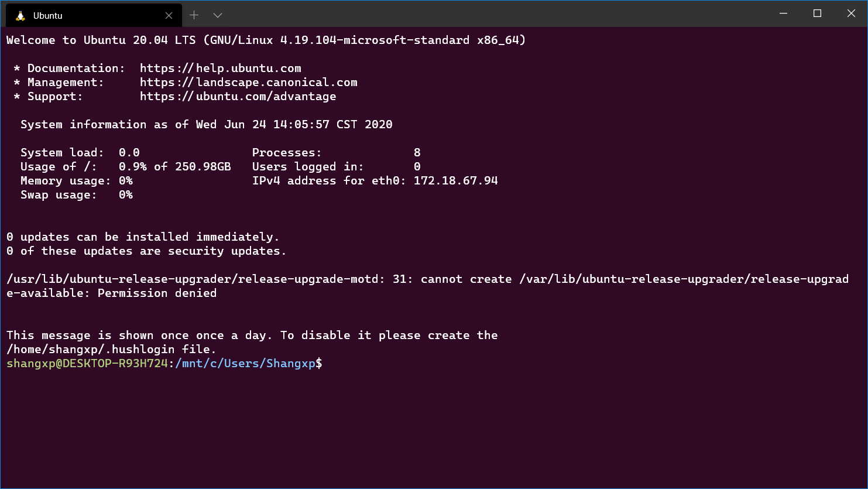Click the Welcome to Ubuntu 20.04 LTS line
Screen dimensions: 868x489
pos(266,40)
